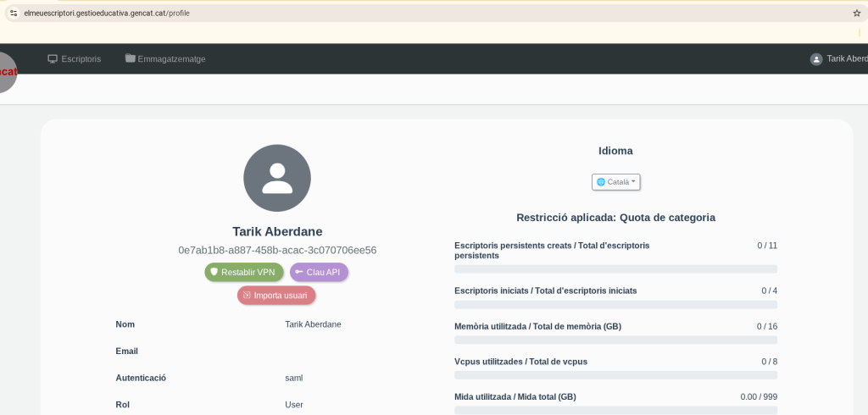Click the user ID string under the name
The height and width of the screenshot is (415, 868).
pyautogui.click(x=277, y=251)
